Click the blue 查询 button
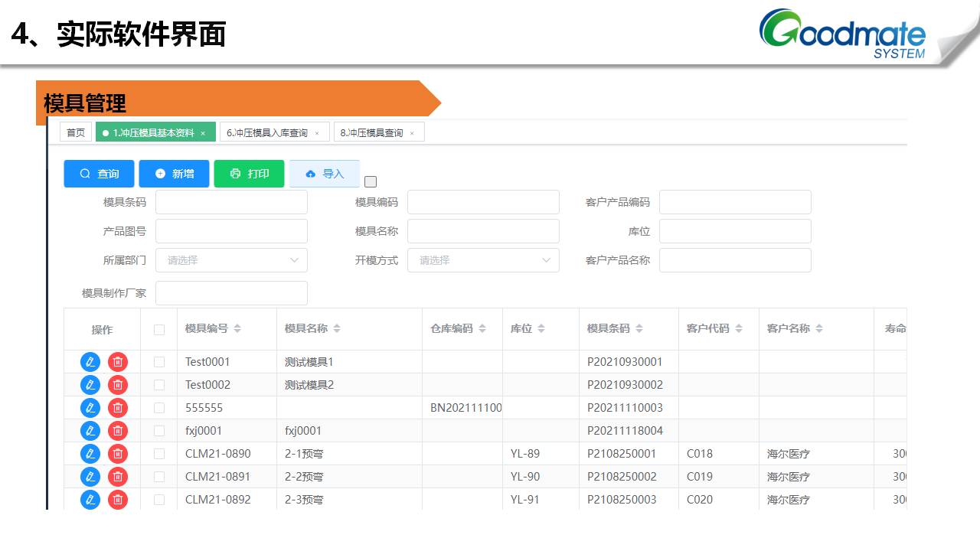This screenshot has width=980, height=551. [x=99, y=174]
